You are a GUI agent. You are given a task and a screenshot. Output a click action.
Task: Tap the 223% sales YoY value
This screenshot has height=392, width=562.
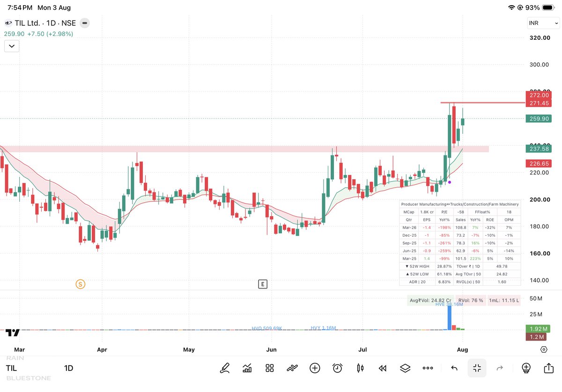476,258
